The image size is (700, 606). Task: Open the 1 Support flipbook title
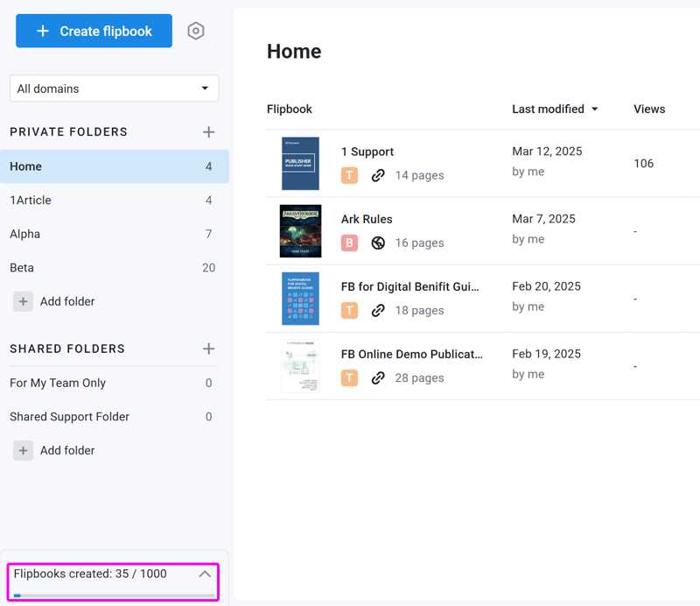pos(367,152)
